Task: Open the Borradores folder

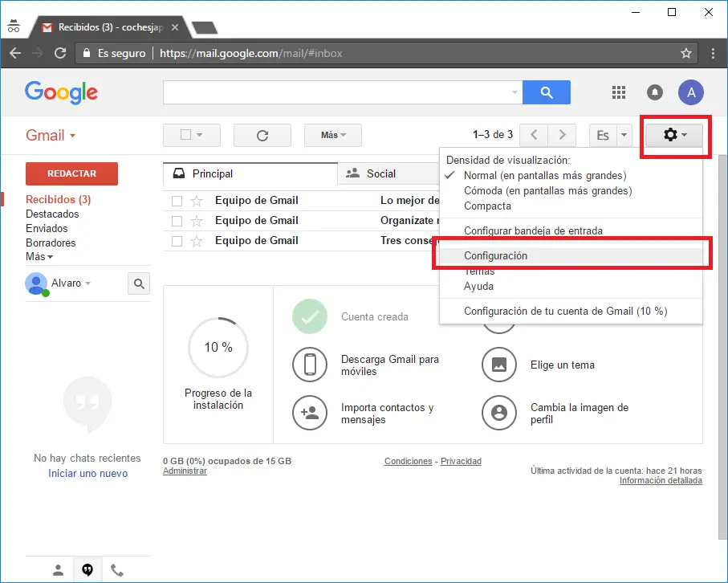Action: coord(51,243)
